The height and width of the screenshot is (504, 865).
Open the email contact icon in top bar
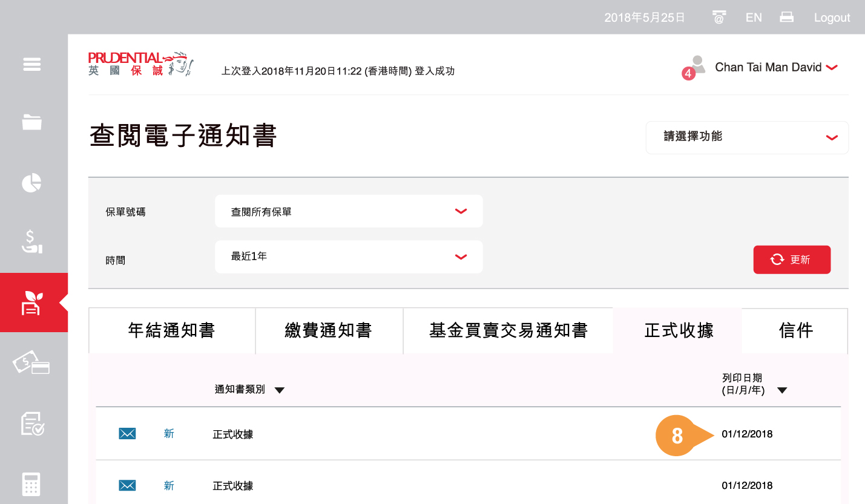tap(719, 18)
